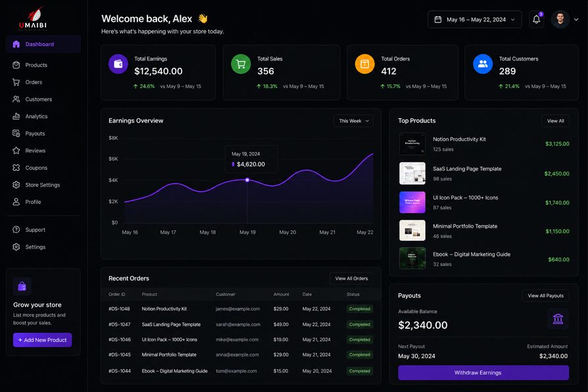Click the user avatar photo
This screenshot has width=588, height=392.
(560, 20)
